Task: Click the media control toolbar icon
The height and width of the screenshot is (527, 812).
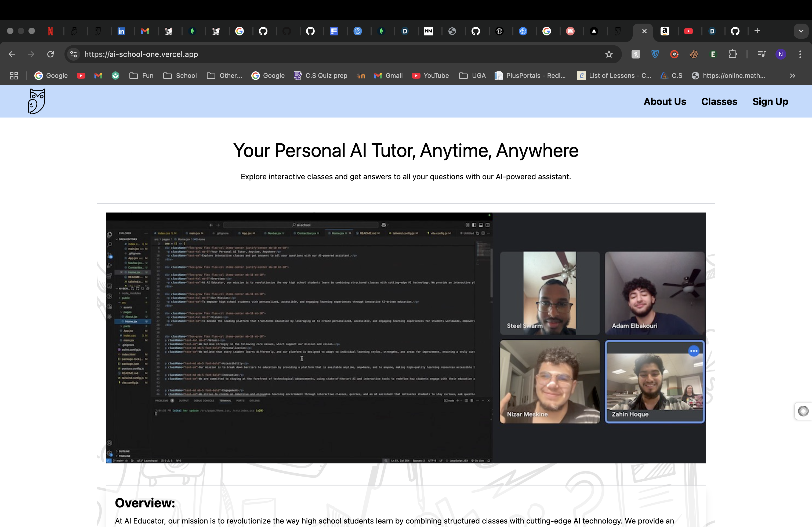Action: tap(761, 54)
